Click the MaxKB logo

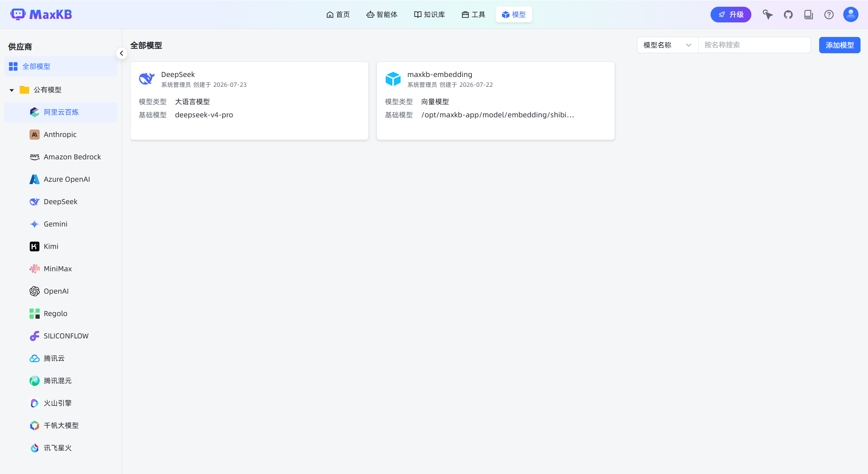[x=41, y=15]
